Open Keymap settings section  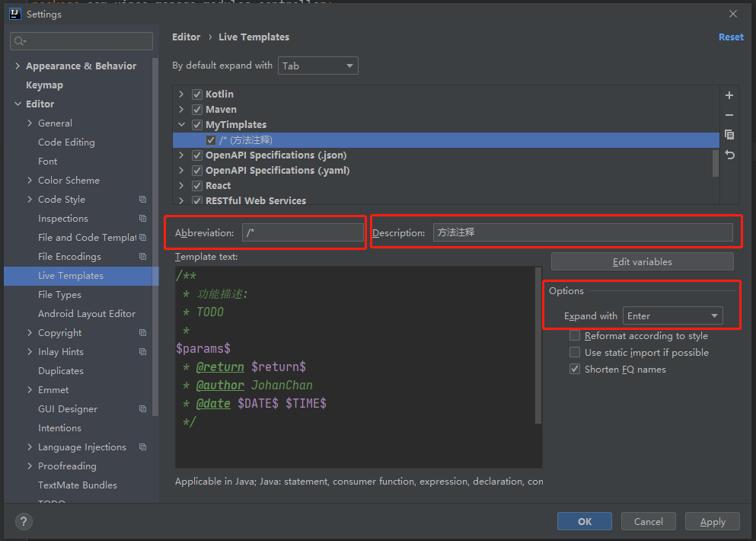click(44, 85)
